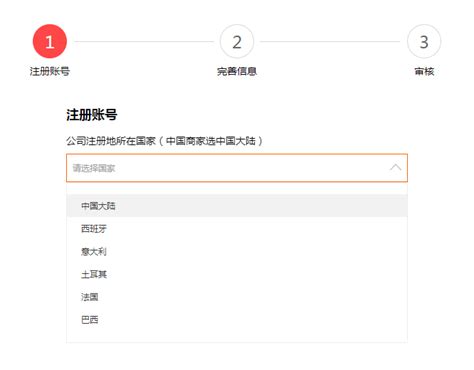Choose 中国大陆 from the country list

point(237,206)
